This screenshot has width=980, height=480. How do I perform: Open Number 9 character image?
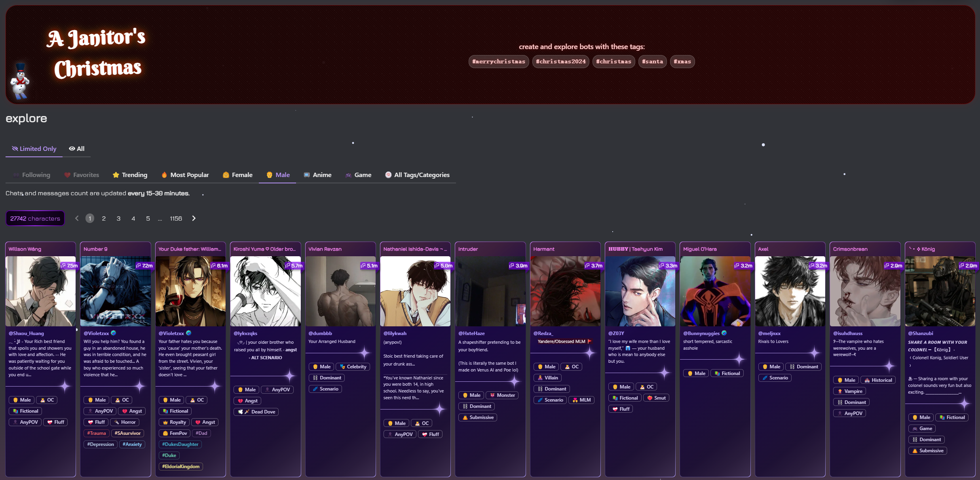pyautogui.click(x=116, y=291)
